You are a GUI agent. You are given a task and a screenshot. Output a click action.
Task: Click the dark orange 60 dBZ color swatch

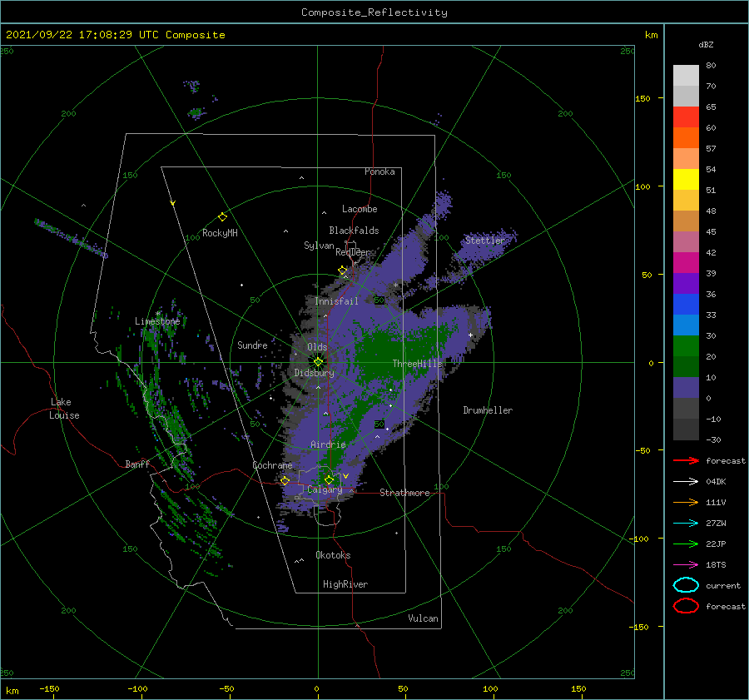coord(686,137)
